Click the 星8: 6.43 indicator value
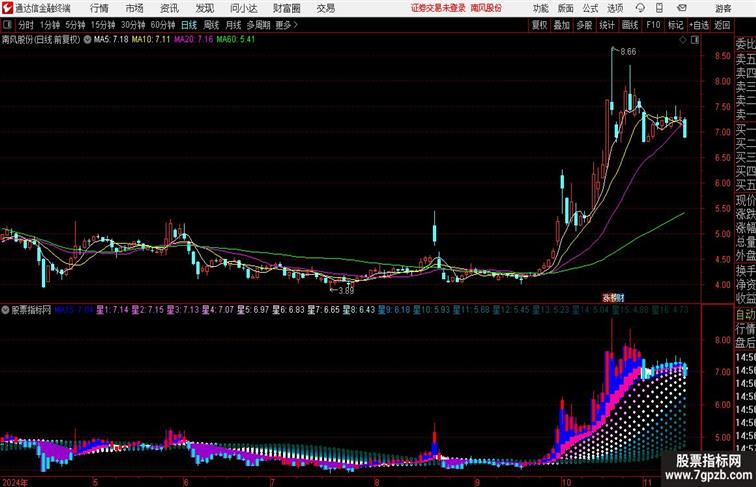756x487 pixels. [x=359, y=310]
